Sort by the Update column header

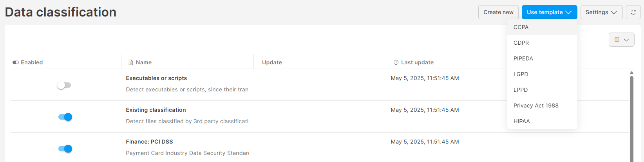[272, 62]
